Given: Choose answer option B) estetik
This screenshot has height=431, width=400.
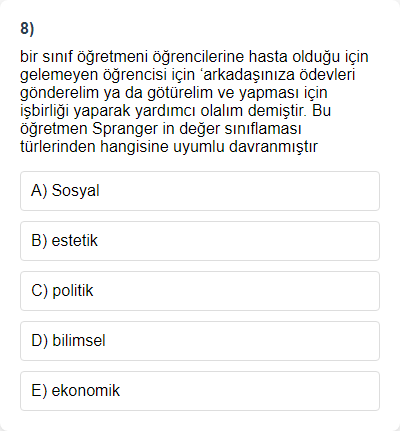Looking at the screenshot, I should tap(200, 241).
